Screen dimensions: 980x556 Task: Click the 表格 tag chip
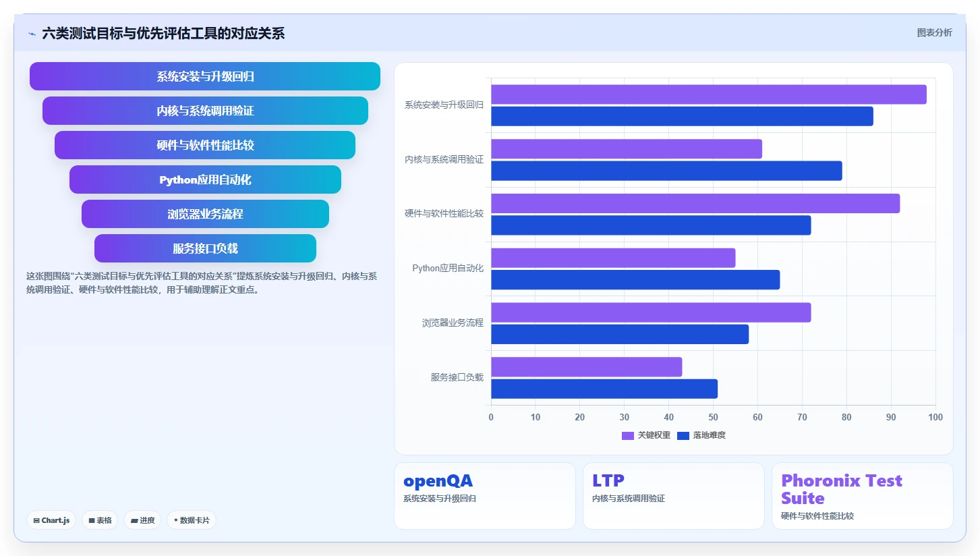pyautogui.click(x=100, y=520)
